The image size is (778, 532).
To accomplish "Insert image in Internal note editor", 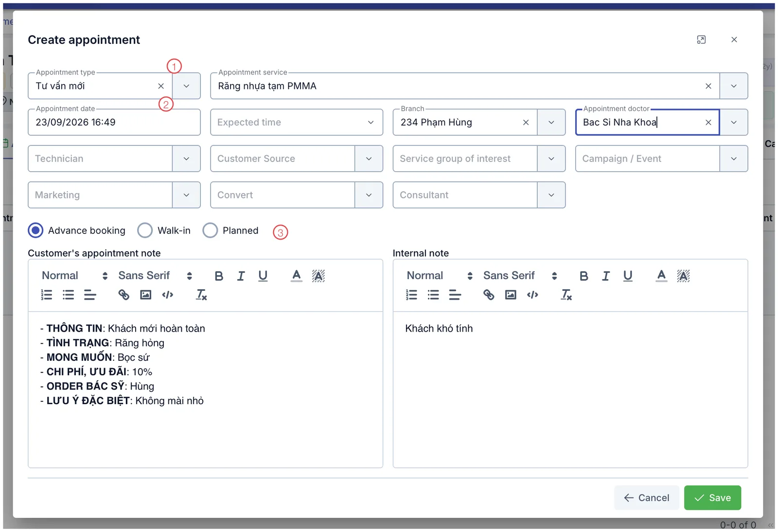I will point(511,295).
